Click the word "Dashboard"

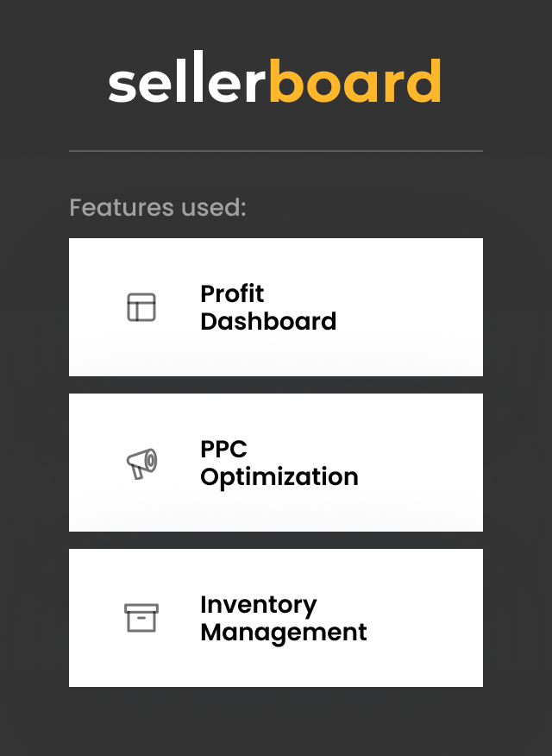pos(268,322)
